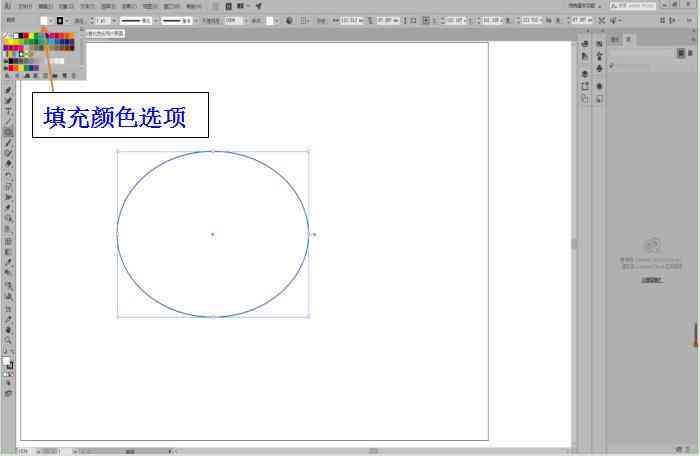Click the Change Screen Mode icon
This screenshot has height=456, width=700.
[x=8, y=393]
